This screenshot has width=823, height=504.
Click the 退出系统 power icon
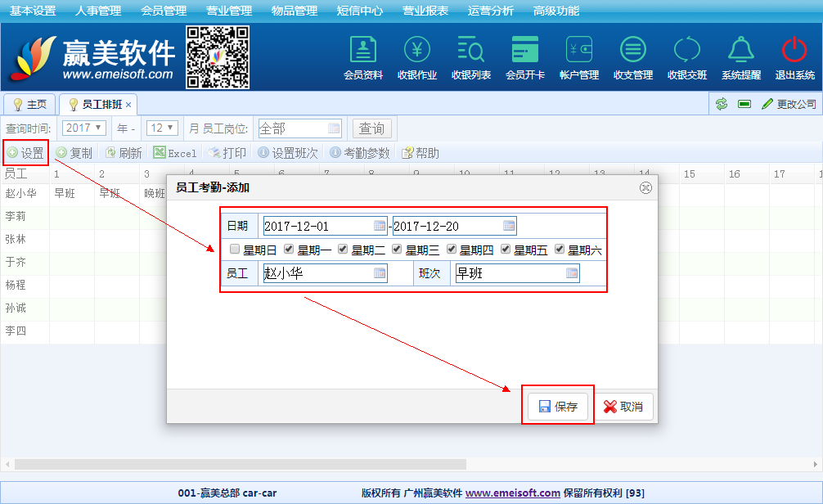[x=794, y=51]
